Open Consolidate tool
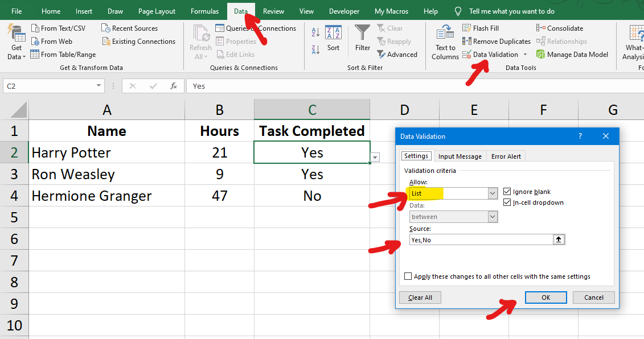This screenshot has height=339, width=644. coord(560,28)
